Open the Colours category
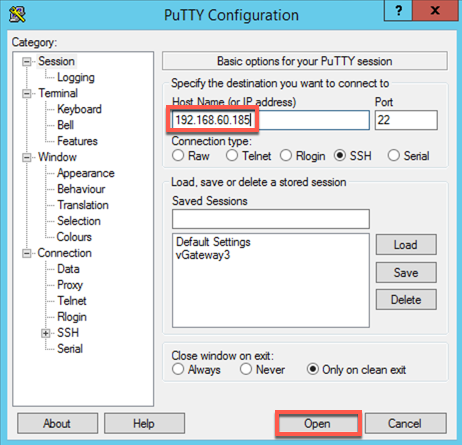This screenshot has height=445, width=462. (74, 237)
